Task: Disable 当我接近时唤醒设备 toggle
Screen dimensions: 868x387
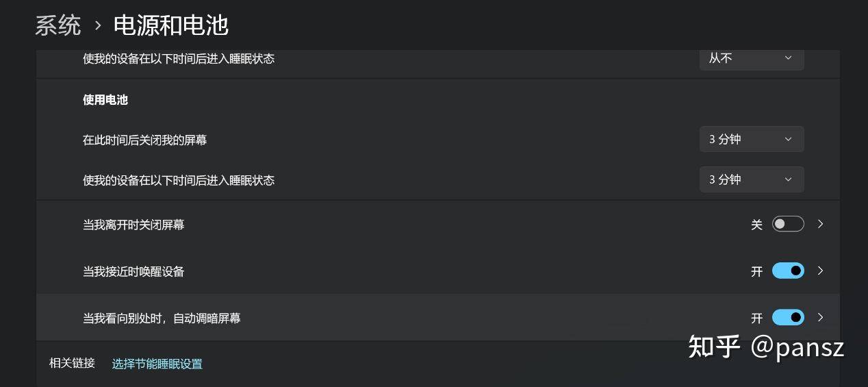Action: tap(788, 271)
